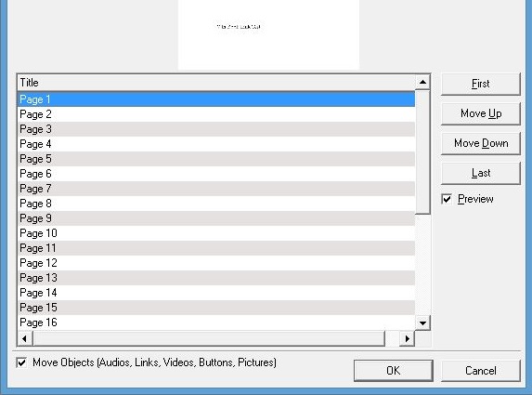The width and height of the screenshot is (532, 395).
Task: Click the Cancel button
Action: click(480, 371)
